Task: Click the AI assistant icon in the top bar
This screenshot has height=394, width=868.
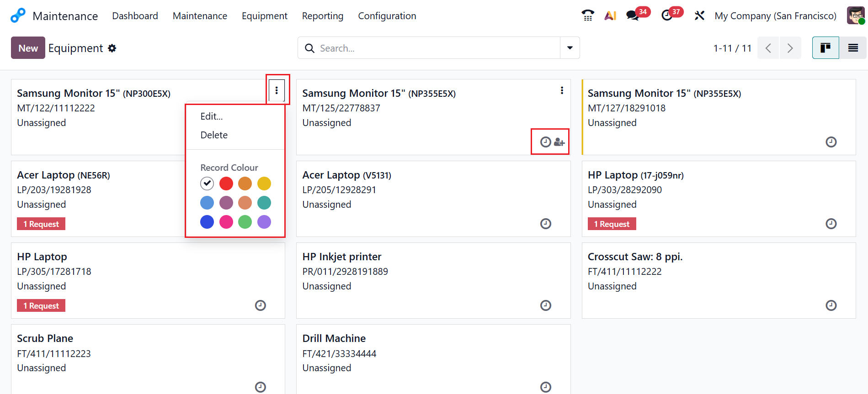Action: click(x=610, y=16)
